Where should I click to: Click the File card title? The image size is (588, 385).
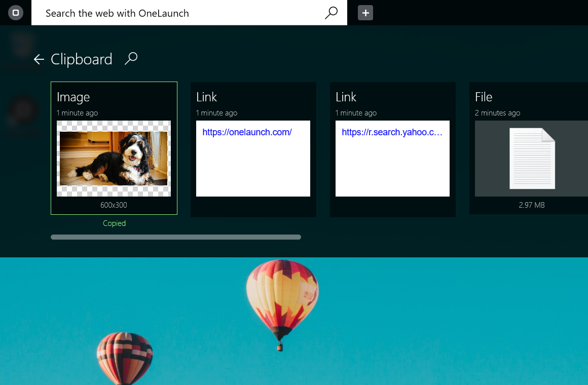[x=484, y=97]
